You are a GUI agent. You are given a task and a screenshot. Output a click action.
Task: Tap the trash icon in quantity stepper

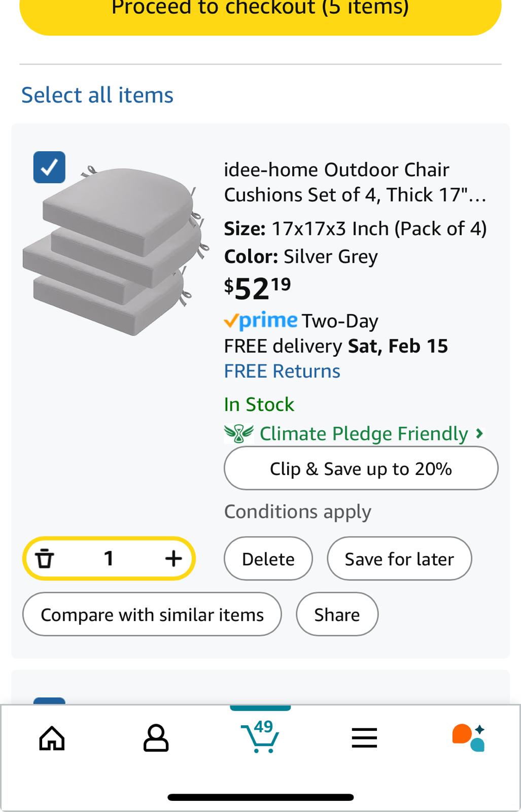point(45,558)
